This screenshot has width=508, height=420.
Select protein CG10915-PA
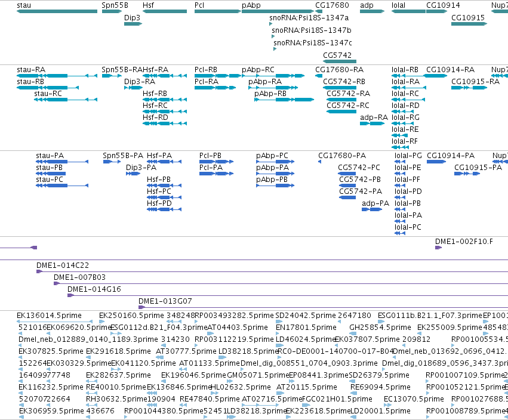click(467, 174)
